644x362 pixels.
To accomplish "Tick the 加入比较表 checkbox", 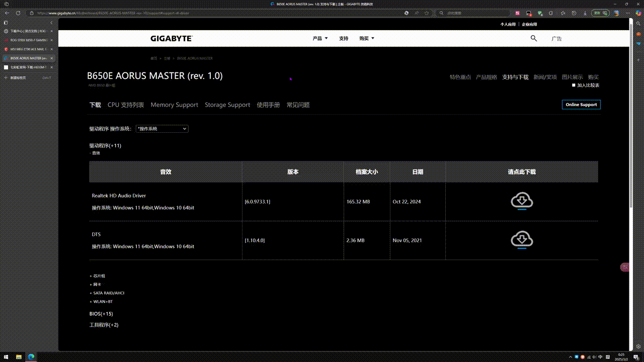I will pyautogui.click(x=574, y=85).
